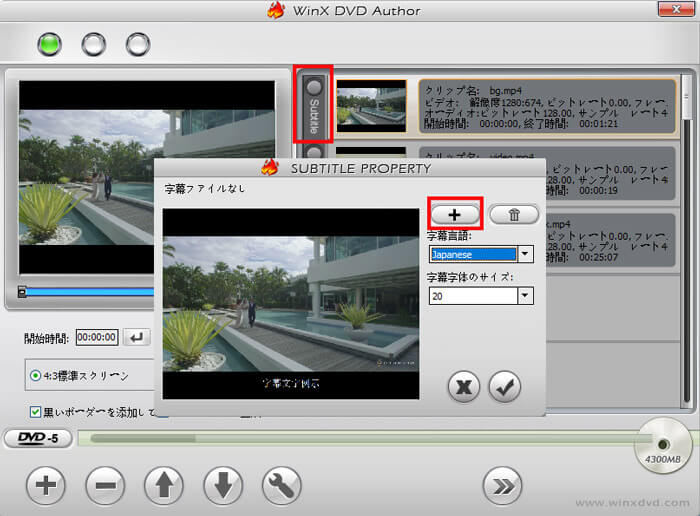Apply start time with return arrow button

(x=137, y=337)
